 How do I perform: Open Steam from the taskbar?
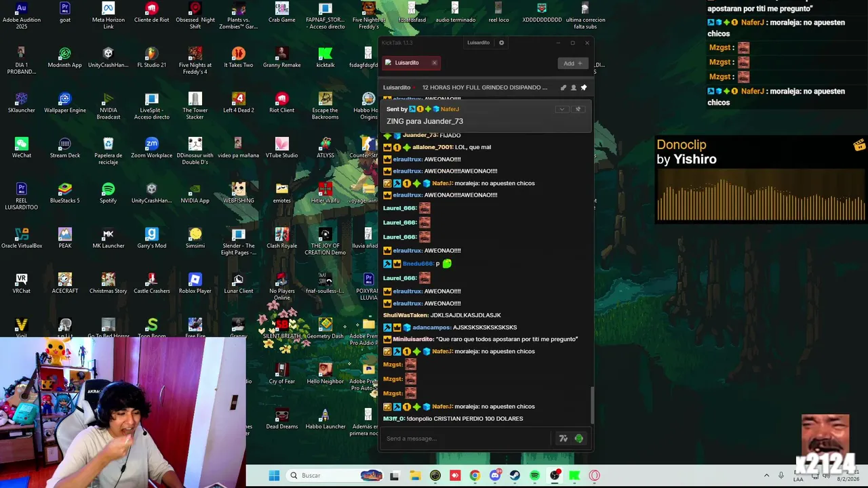515,475
